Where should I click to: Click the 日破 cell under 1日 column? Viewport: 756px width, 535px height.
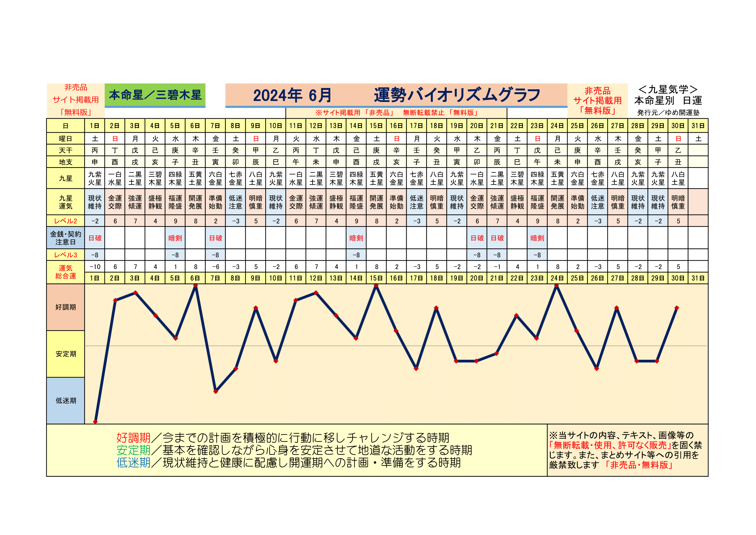[x=95, y=238]
